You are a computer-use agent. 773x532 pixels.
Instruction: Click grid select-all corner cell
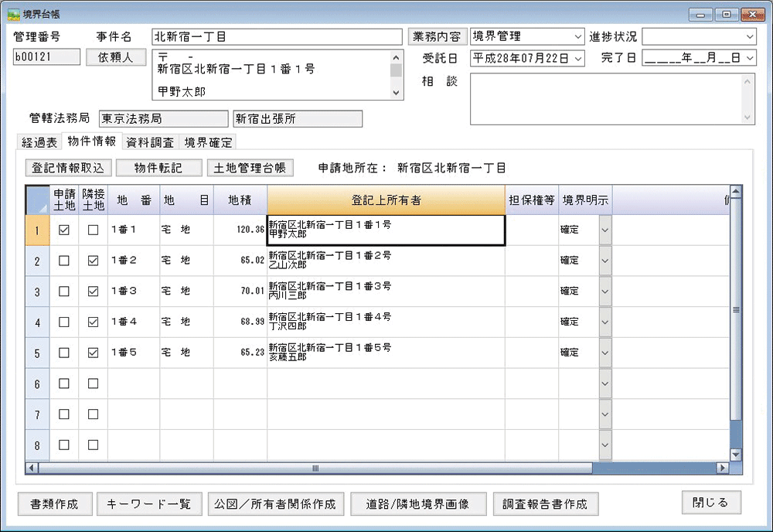(x=38, y=199)
